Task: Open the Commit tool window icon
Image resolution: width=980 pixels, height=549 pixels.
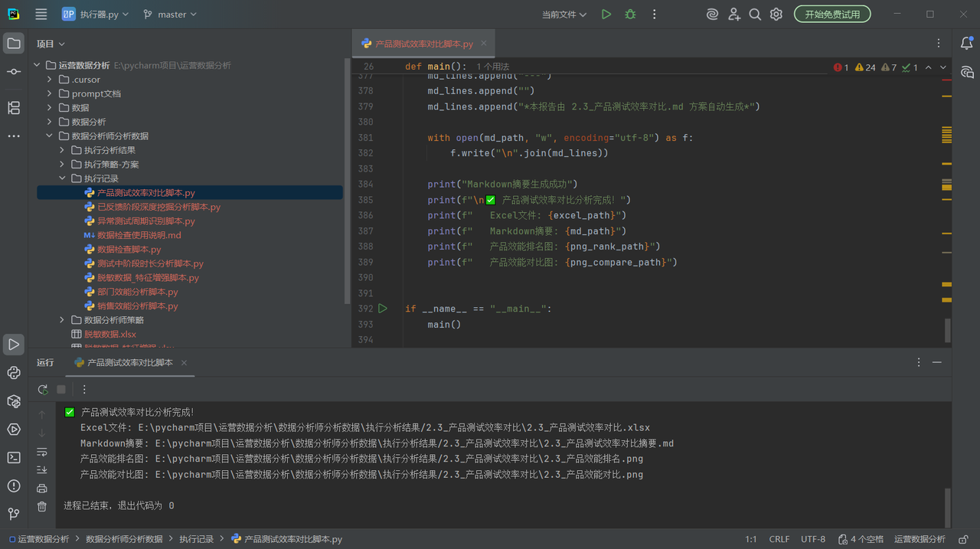Action: click(14, 71)
